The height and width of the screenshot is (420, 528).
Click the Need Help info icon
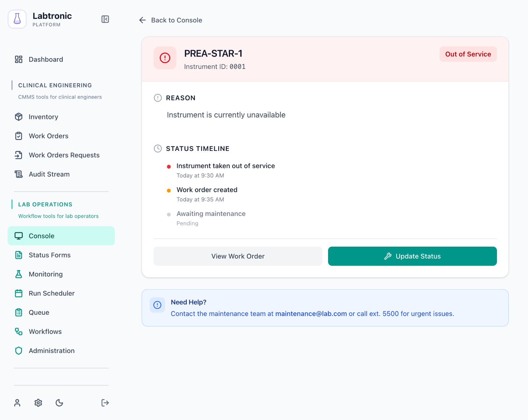coord(157,305)
